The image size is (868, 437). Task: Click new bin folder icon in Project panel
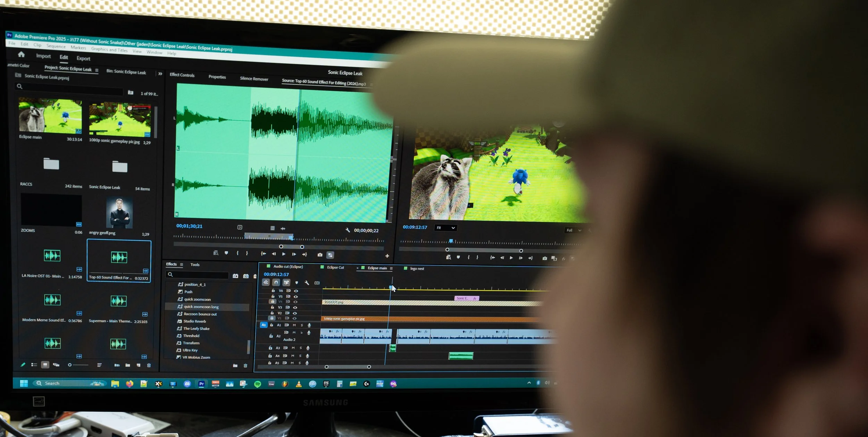[128, 365]
